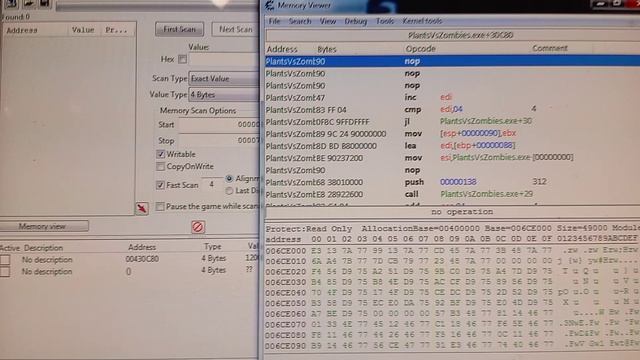Open the Value Type dropdown
Image resolution: width=640 pixels, height=360 pixels.
tap(224, 94)
